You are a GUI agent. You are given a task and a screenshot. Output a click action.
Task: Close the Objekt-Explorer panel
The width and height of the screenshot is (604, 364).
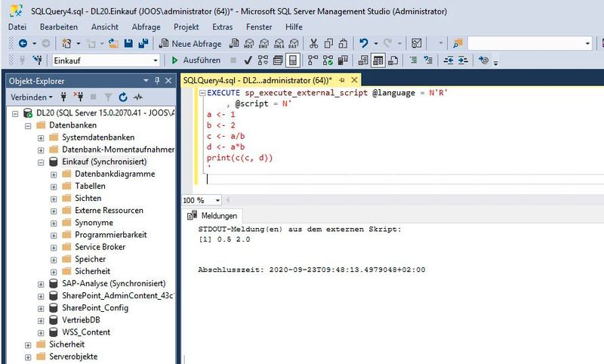[168, 81]
